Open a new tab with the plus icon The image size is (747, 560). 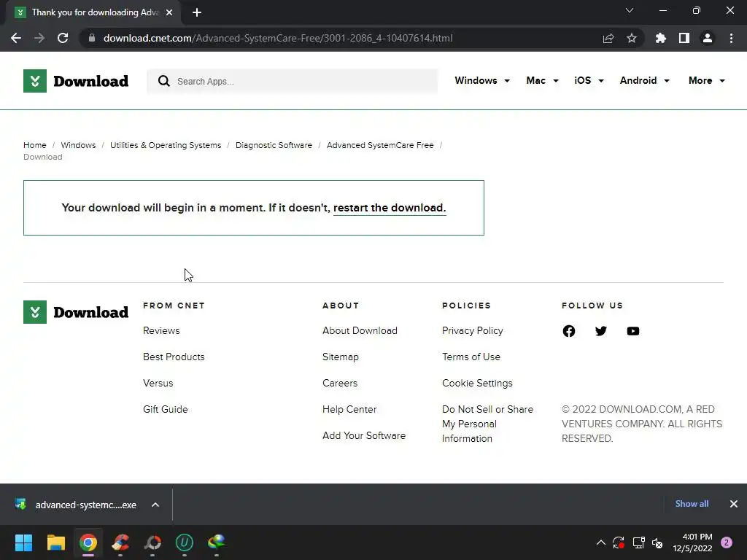pos(197,12)
